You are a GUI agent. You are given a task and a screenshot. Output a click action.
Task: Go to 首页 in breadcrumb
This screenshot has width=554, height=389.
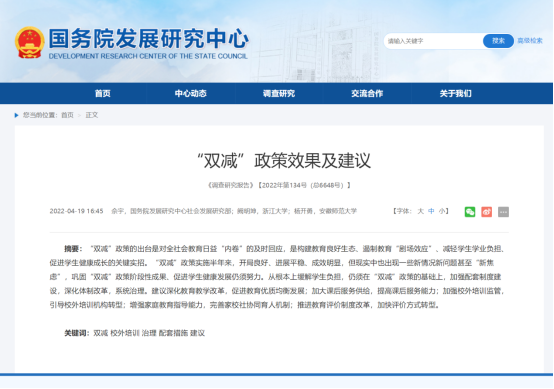click(x=67, y=115)
